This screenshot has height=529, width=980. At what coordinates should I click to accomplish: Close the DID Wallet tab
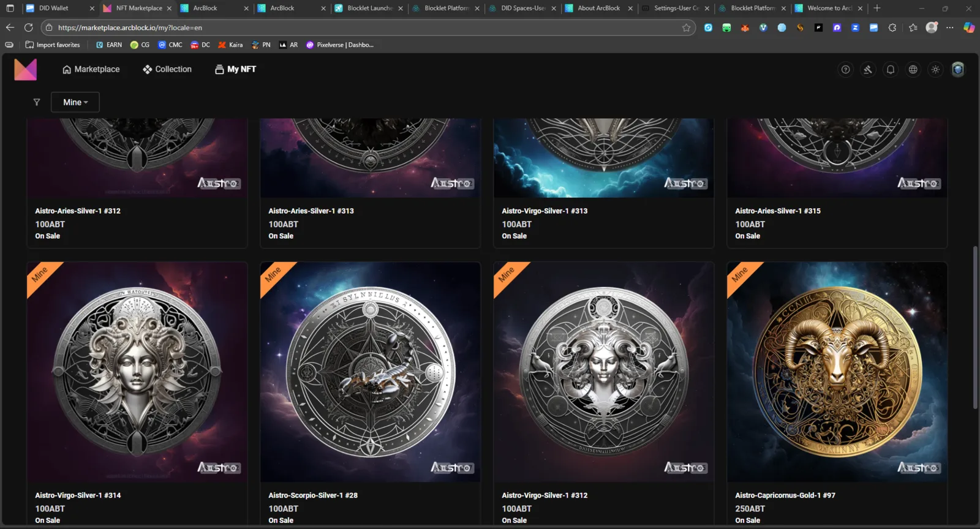point(92,9)
